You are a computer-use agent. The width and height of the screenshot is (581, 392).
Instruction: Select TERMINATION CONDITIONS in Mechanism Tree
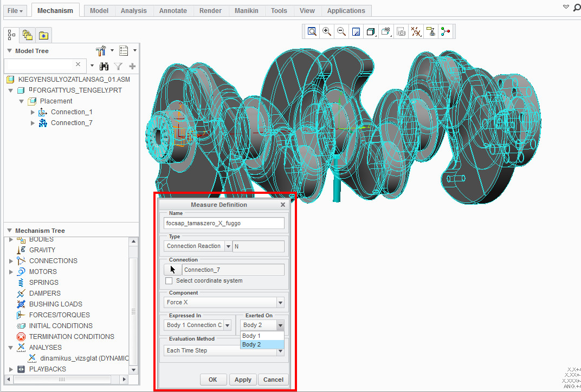pos(72,336)
